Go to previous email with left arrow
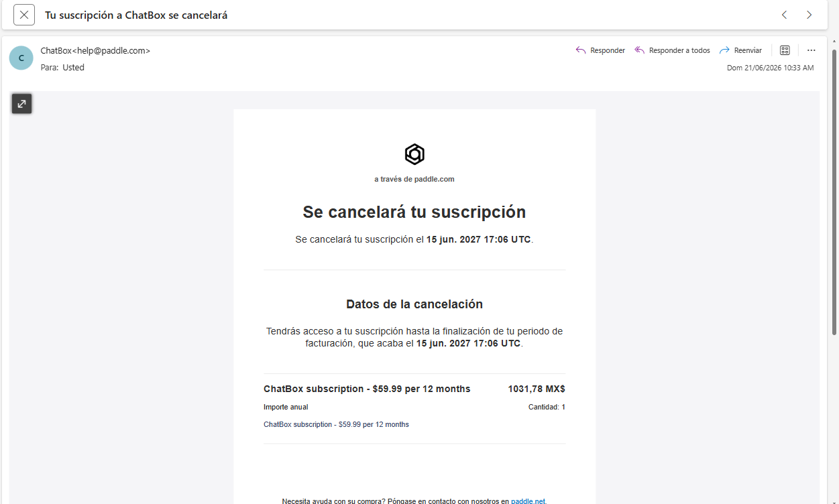839x504 pixels. point(784,15)
